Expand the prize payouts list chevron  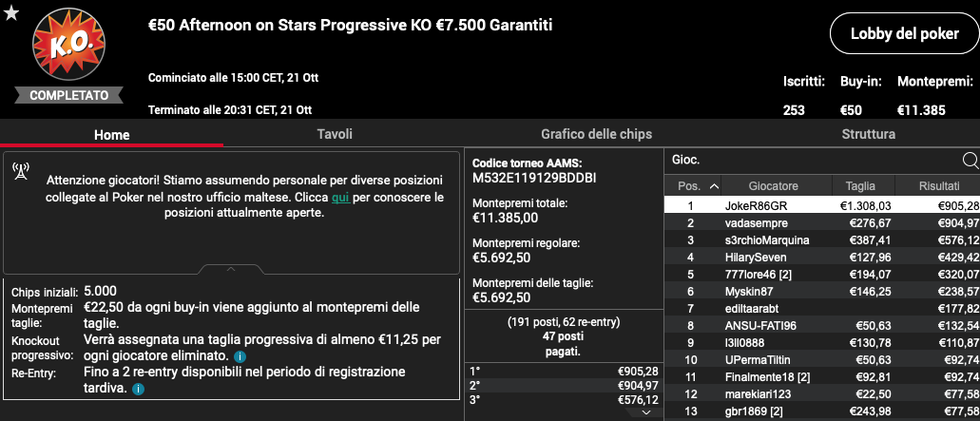pyautogui.click(x=646, y=412)
